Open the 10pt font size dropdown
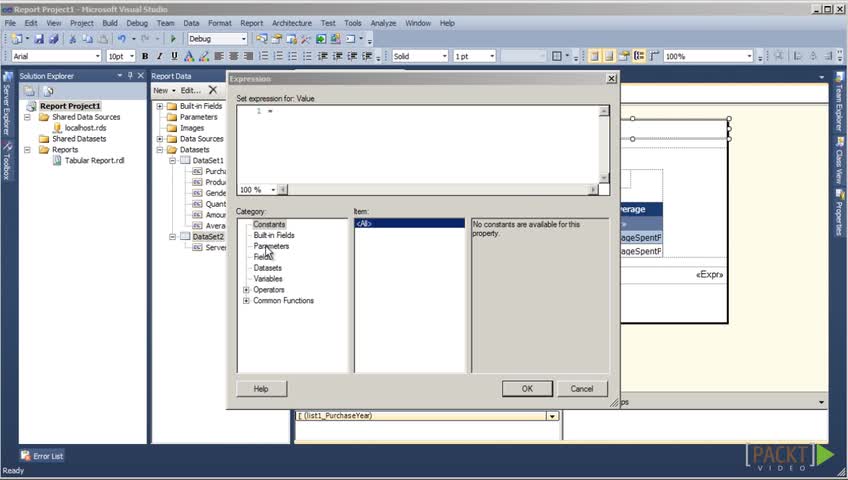This screenshot has height=480, width=848. tap(131, 56)
